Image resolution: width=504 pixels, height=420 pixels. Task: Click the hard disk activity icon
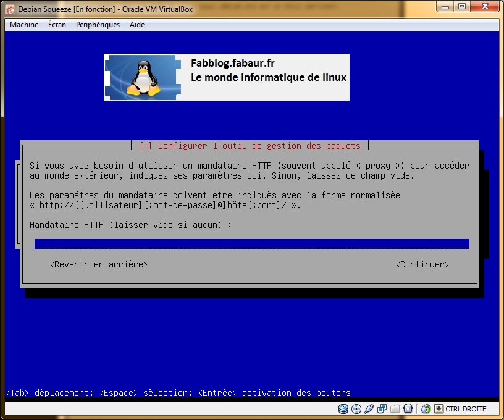point(343,409)
